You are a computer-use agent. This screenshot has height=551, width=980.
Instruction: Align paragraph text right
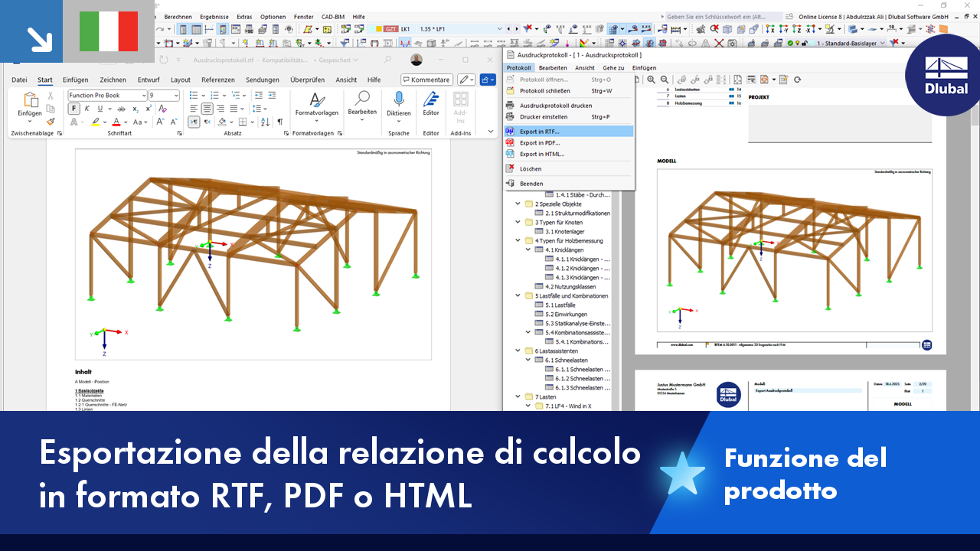(220, 109)
